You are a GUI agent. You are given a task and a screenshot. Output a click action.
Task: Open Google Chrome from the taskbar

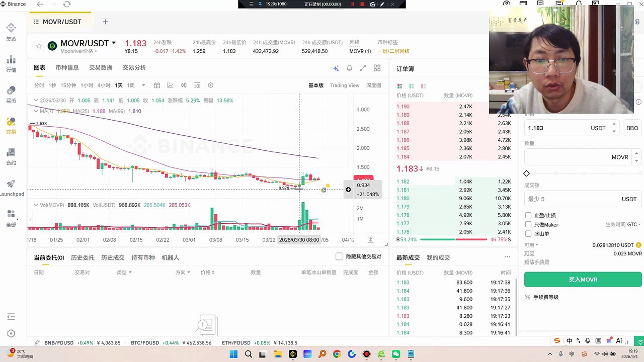(337, 354)
